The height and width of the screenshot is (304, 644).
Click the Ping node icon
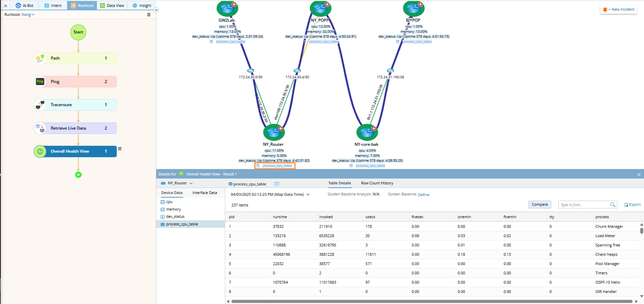[x=40, y=82]
